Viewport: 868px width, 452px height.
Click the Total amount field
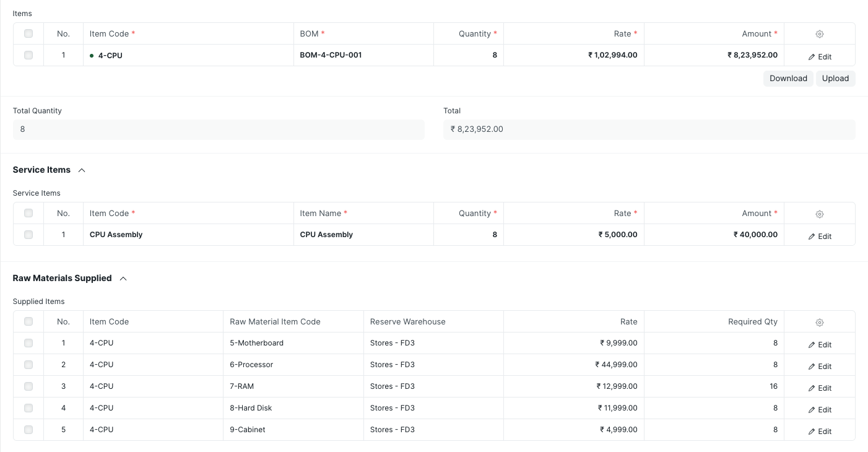click(x=649, y=129)
